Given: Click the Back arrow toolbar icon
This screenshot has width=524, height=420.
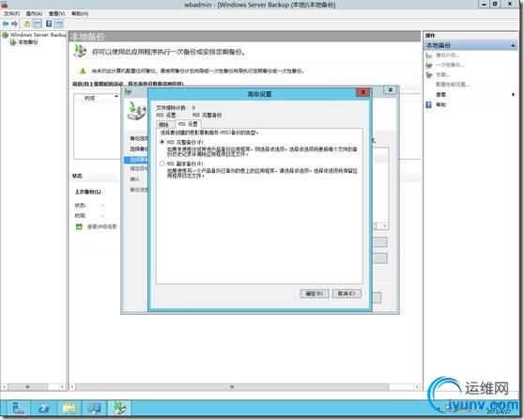Looking at the screenshot, I should 5,23.
